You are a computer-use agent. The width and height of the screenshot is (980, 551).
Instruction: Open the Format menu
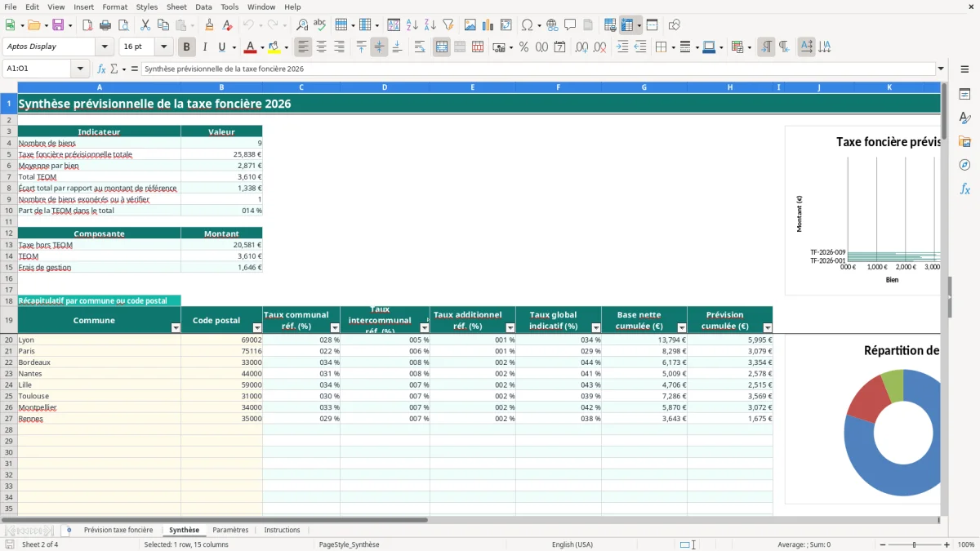pyautogui.click(x=114, y=7)
